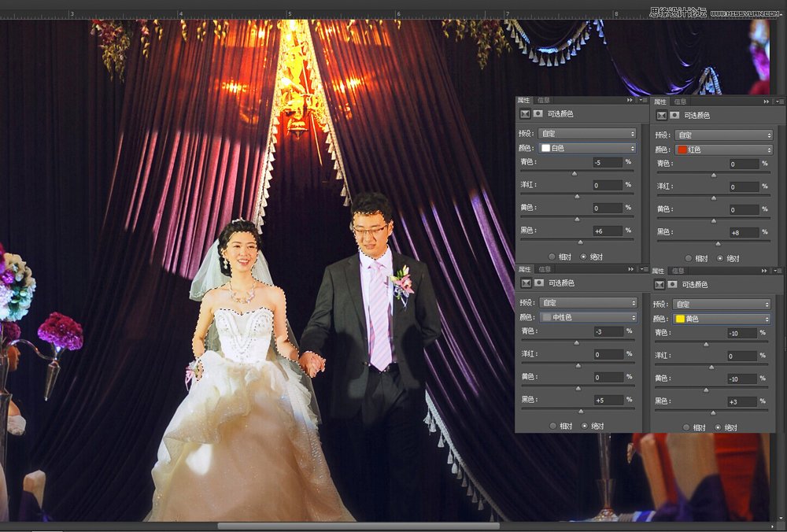Click the 洋红 value field in the Yellow panel
This screenshot has width=787, height=532.
coord(742,357)
